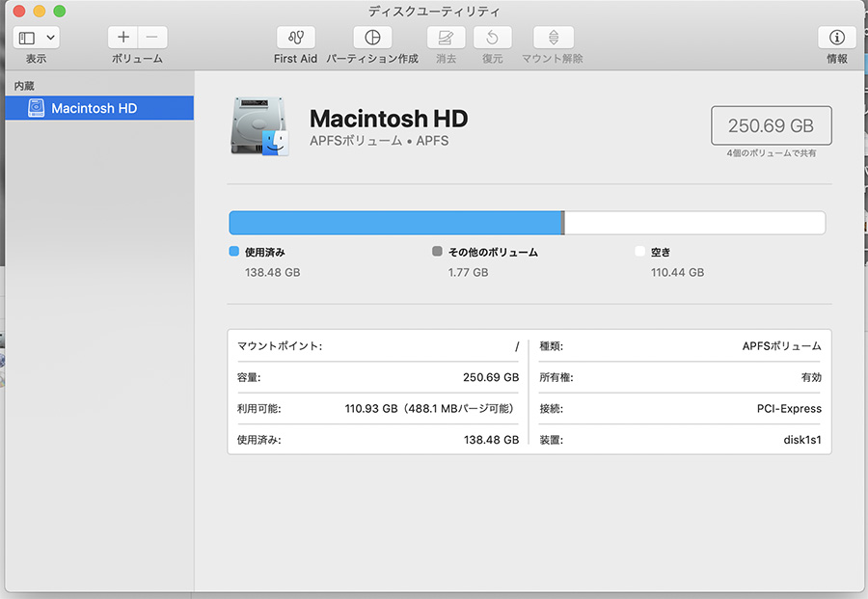The image size is (868, 599).
Task: Click the Macintosh HD disk icon in sidebar
Action: click(36, 108)
